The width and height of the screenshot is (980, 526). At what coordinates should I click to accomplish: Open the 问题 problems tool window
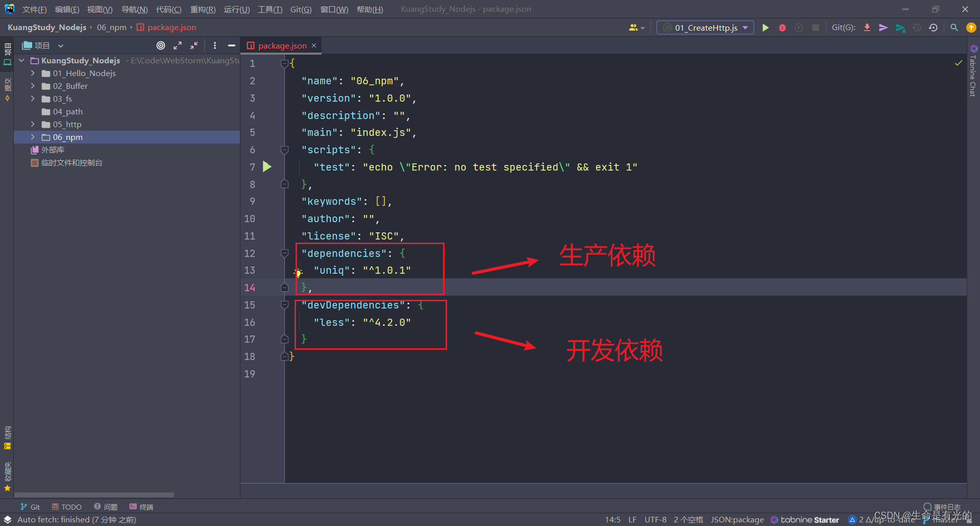click(106, 507)
